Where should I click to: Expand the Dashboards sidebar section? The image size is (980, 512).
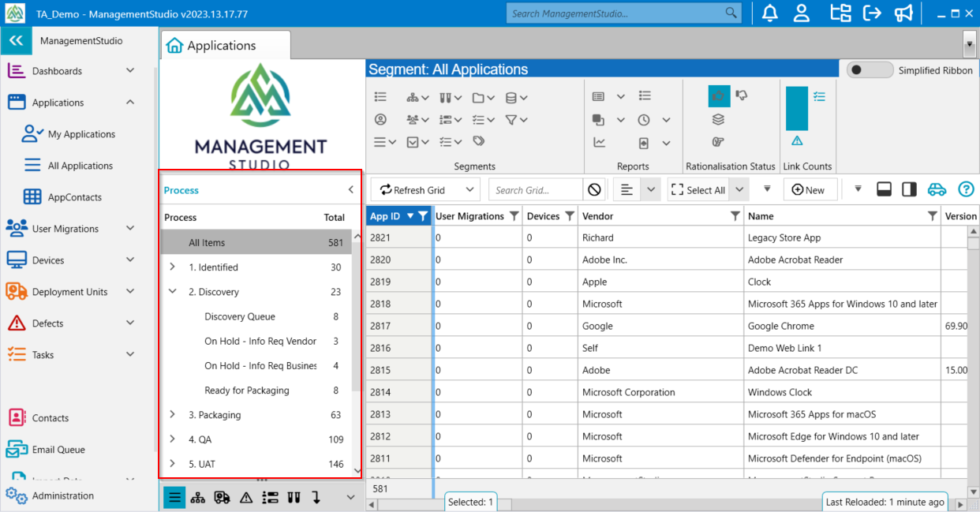click(x=130, y=70)
